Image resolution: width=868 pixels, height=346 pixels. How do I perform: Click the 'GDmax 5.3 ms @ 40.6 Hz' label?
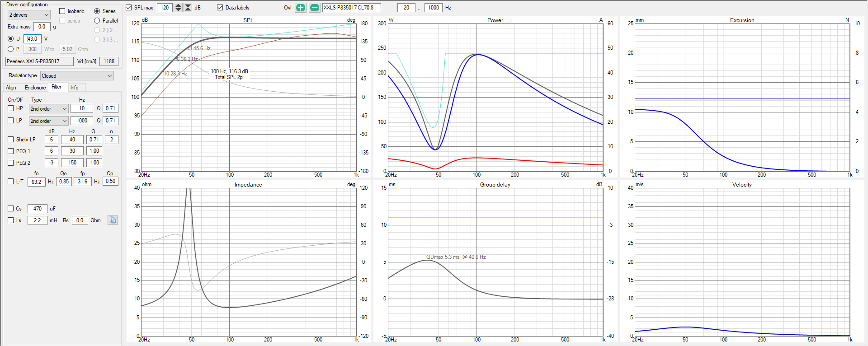(456, 257)
